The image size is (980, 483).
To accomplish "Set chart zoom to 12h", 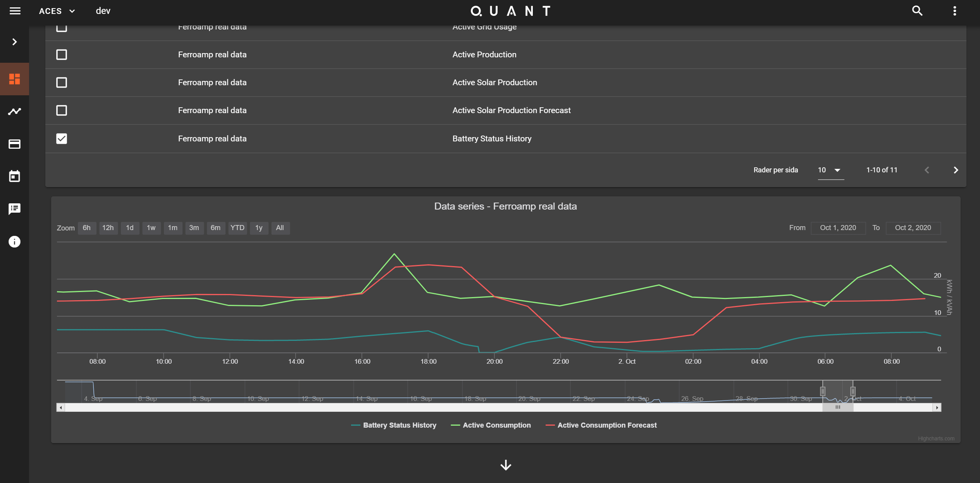I will click(108, 228).
